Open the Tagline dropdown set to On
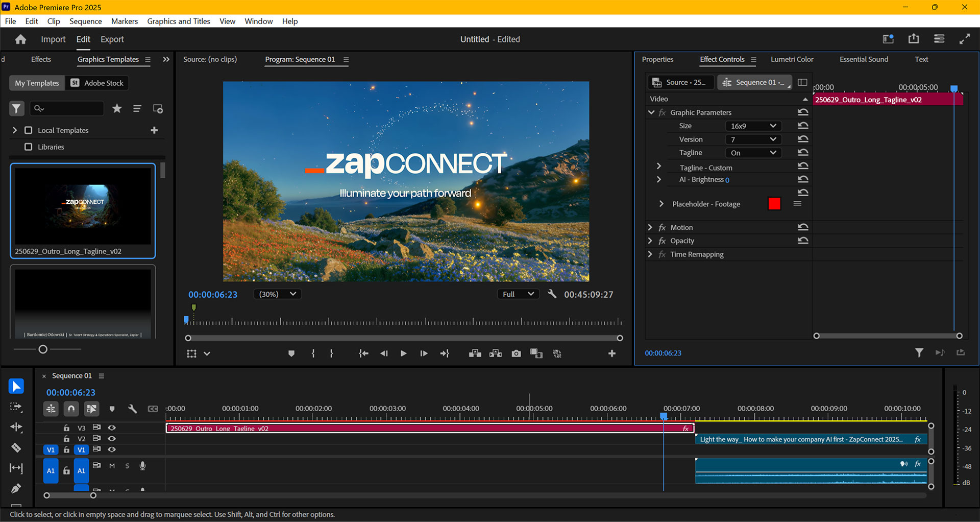This screenshot has width=980, height=522. point(753,152)
